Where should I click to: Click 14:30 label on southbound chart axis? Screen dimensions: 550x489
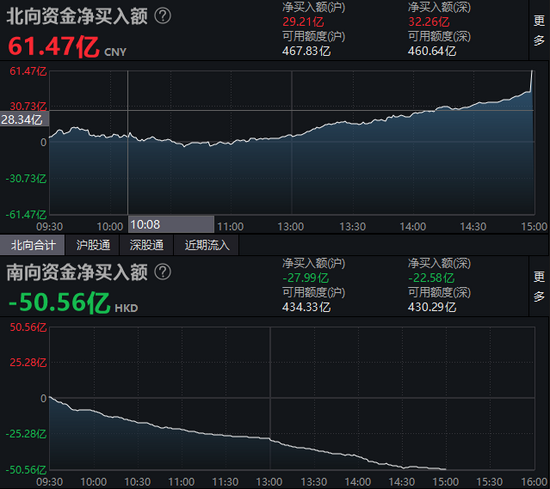point(402,482)
